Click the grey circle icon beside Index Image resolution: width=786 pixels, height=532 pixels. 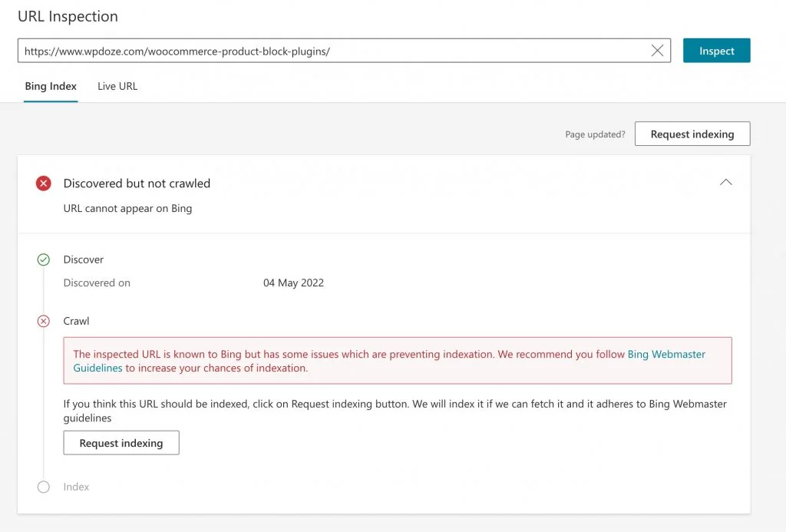44,487
